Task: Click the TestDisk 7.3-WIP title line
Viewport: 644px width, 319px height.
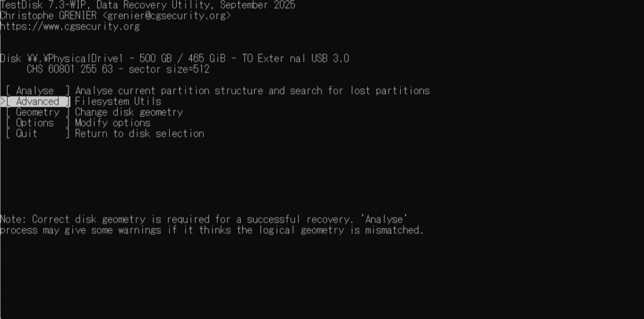Action: click(x=147, y=5)
